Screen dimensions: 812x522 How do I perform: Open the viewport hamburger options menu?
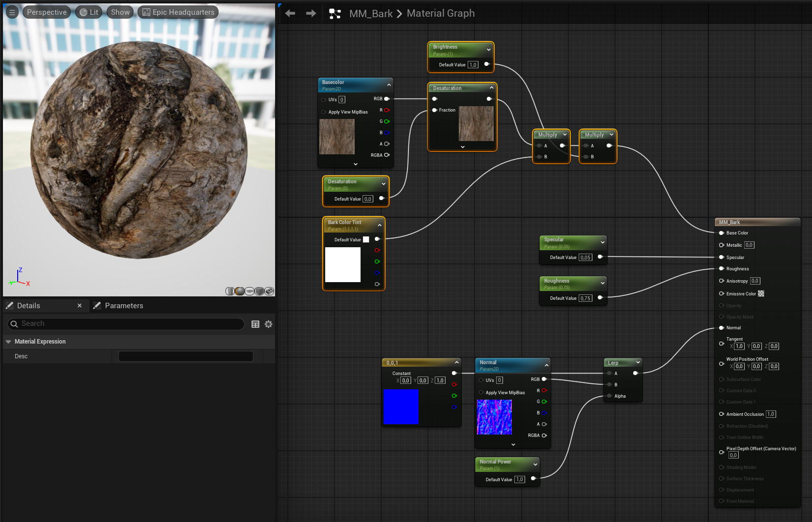click(x=12, y=12)
